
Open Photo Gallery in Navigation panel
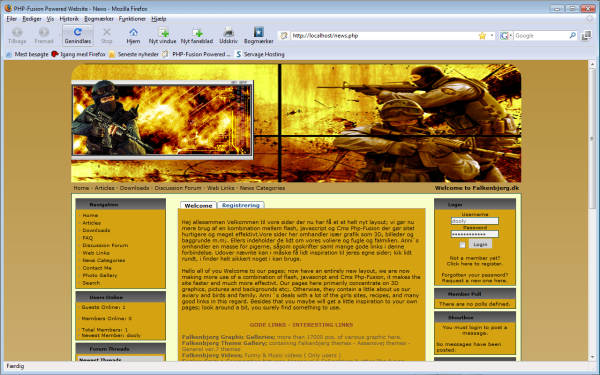coord(100,275)
